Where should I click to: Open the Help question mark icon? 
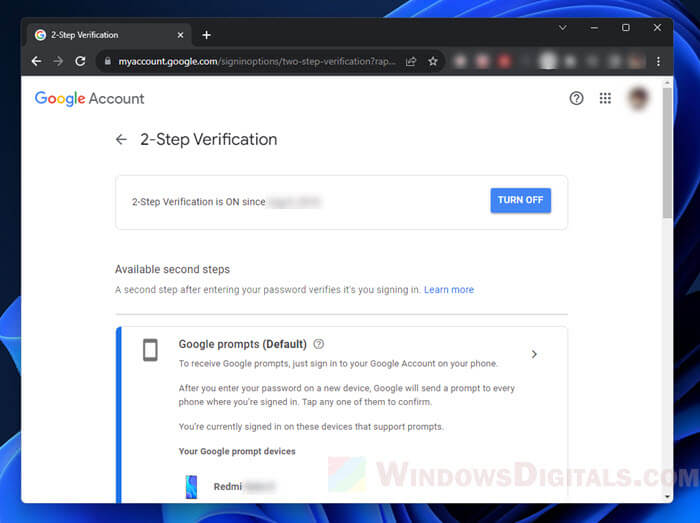[576, 98]
